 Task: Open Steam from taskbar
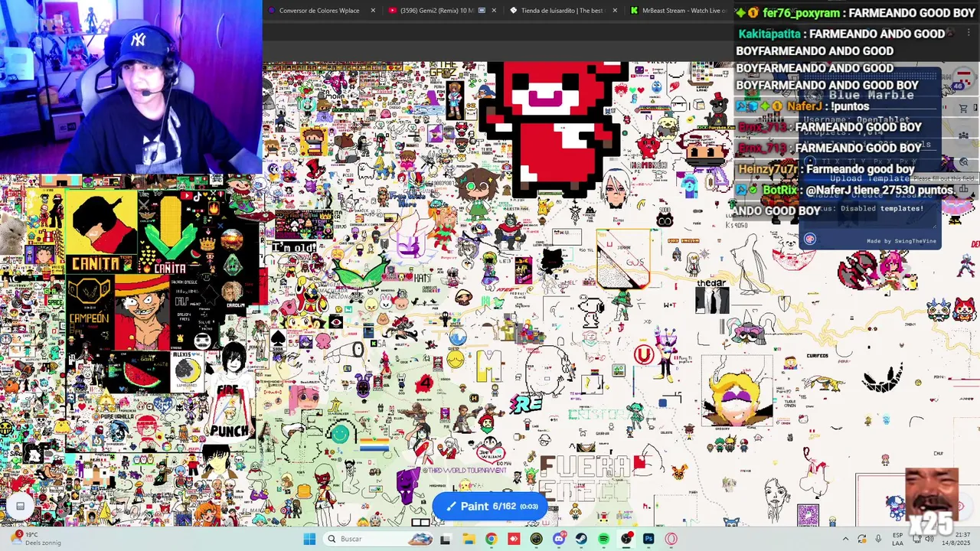[x=581, y=539]
